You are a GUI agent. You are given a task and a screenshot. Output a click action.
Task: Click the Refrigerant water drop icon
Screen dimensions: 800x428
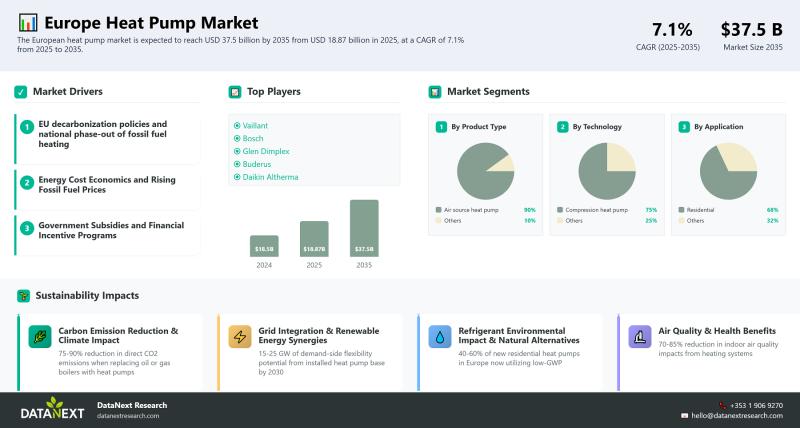pos(440,337)
